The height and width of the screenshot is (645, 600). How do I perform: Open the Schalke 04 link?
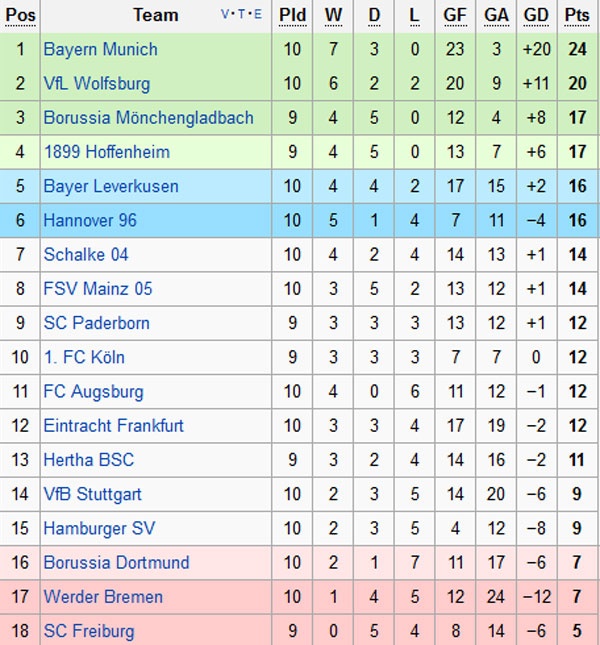[x=86, y=255]
